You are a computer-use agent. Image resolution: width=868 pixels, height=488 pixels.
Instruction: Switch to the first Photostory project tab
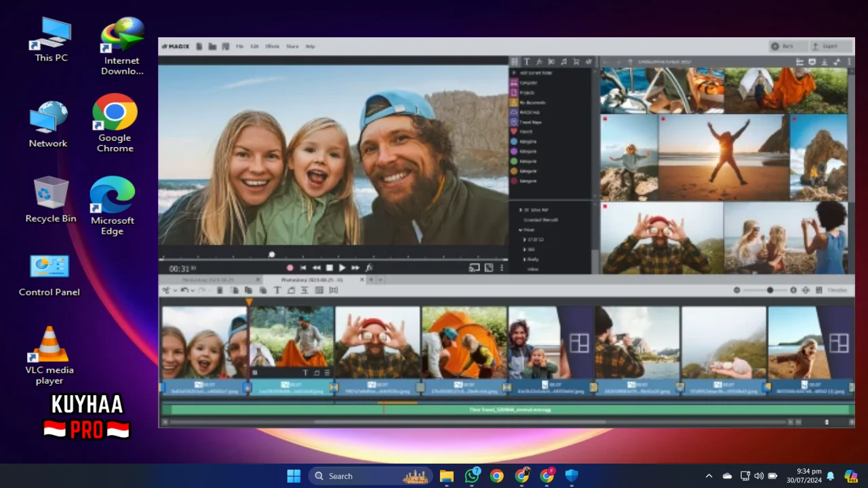(208, 279)
